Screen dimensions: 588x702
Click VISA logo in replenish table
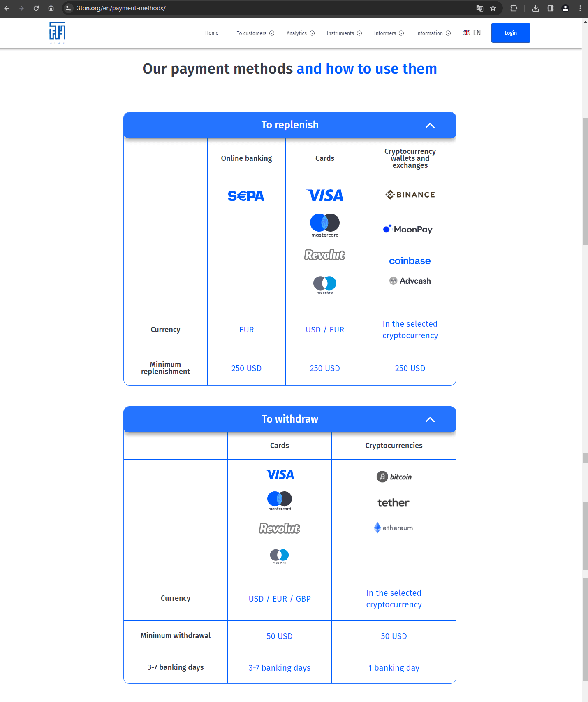click(x=325, y=195)
